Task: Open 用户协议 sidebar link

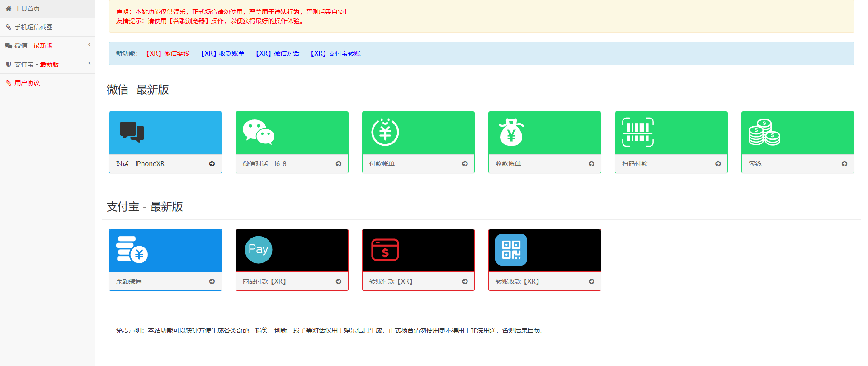Action: (x=47, y=83)
